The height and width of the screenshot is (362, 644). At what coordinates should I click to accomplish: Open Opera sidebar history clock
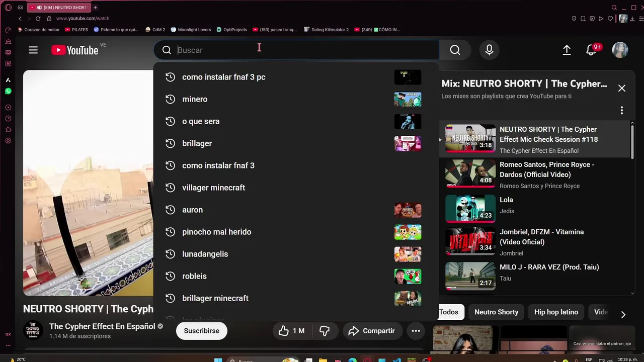(8, 119)
